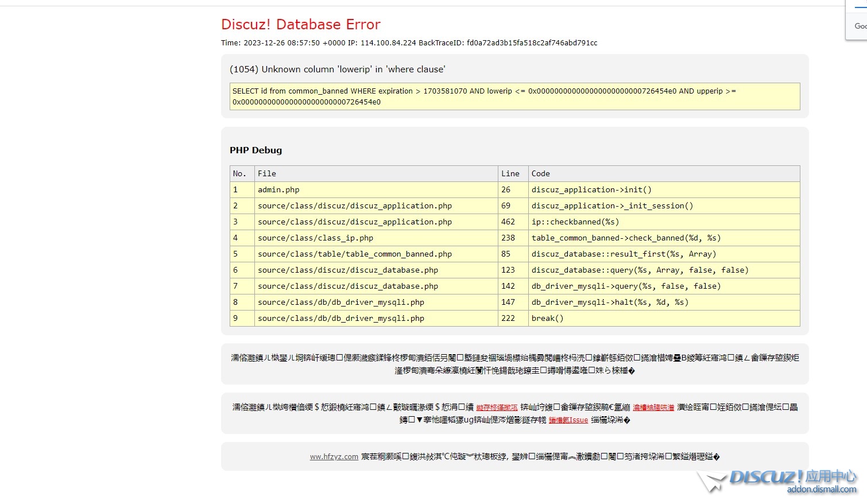Screen dimensions: 867x504
Task: Open the www.hfzyz.com link
Action: [334, 457]
